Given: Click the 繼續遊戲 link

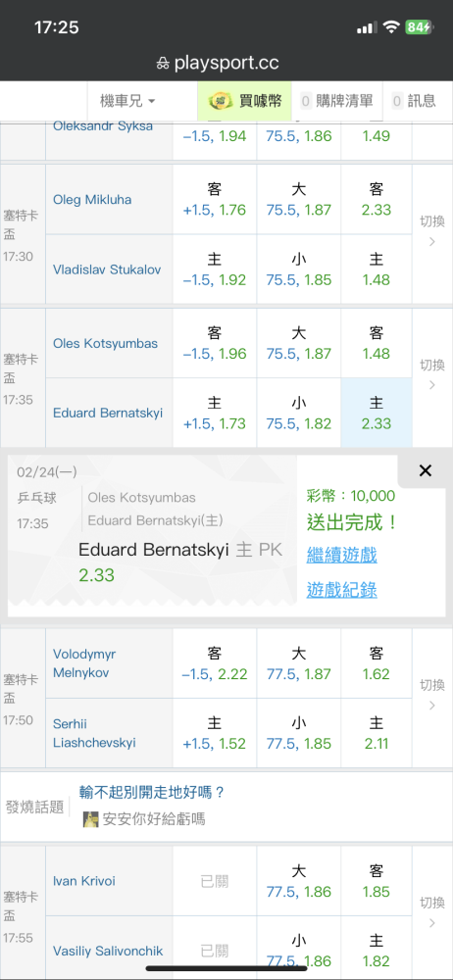Looking at the screenshot, I should pyautogui.click(x=341, y=555).
